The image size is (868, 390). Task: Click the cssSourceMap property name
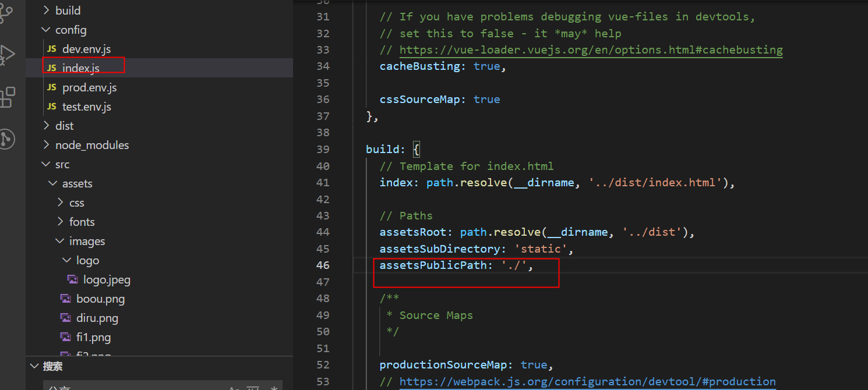click(x=420, y=99)
